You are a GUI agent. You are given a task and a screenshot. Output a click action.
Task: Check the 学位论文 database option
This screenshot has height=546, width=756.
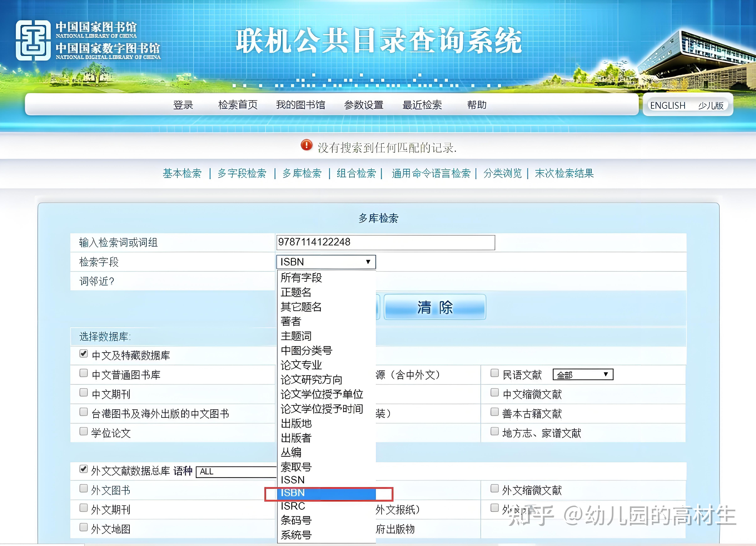pos(83,431)
